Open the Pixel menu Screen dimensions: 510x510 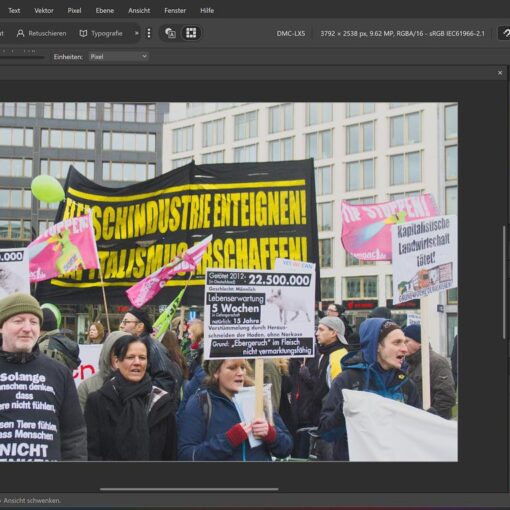point(74,11)
